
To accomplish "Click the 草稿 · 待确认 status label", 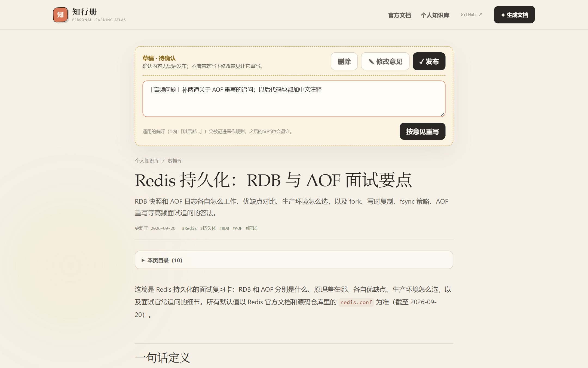I will (x=159, y=58).
